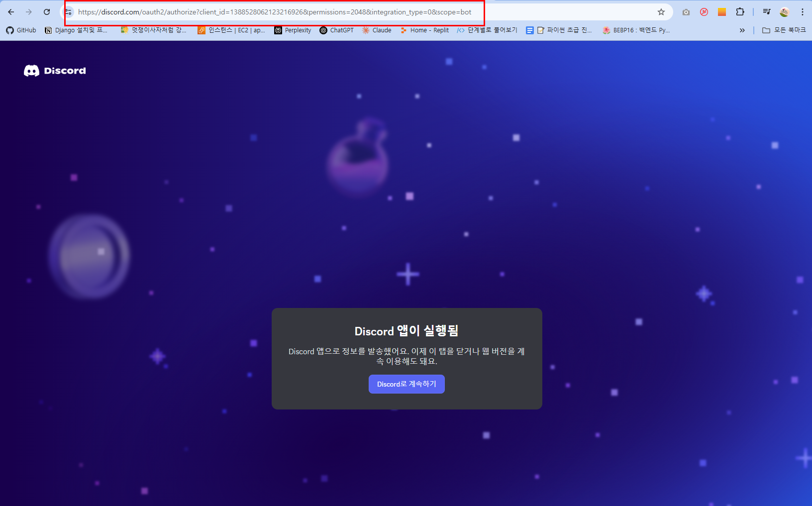Viewport: 812px width, 506px height.
Task: Expand hidden bookmarks with double chevron
Action: (742, 30)
